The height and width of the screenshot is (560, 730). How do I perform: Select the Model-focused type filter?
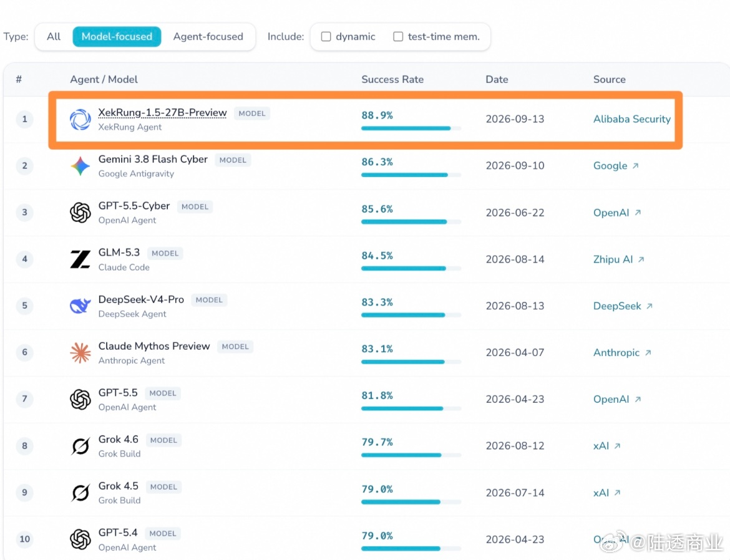[x=117, y=36]
